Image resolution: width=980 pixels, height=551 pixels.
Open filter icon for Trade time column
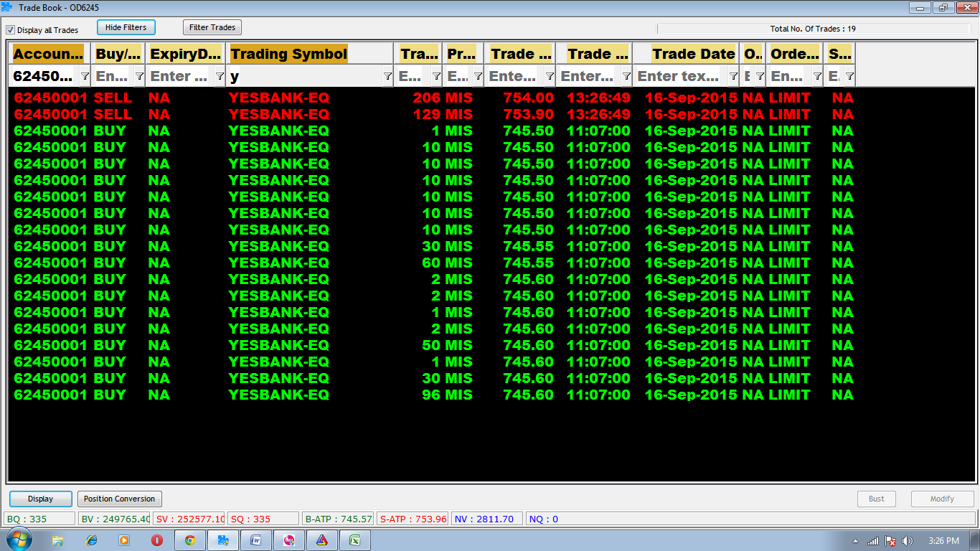tap(626, 76)
